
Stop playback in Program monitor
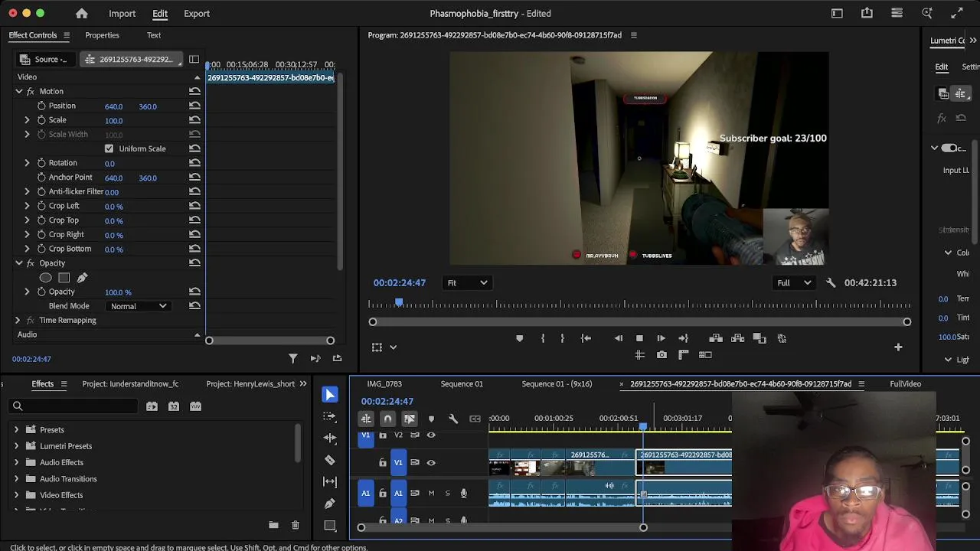639,338
